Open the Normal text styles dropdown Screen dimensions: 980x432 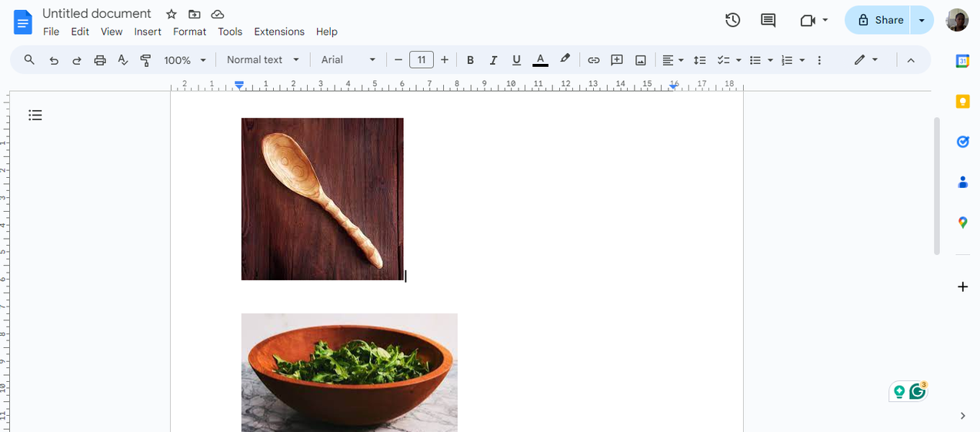263,60
